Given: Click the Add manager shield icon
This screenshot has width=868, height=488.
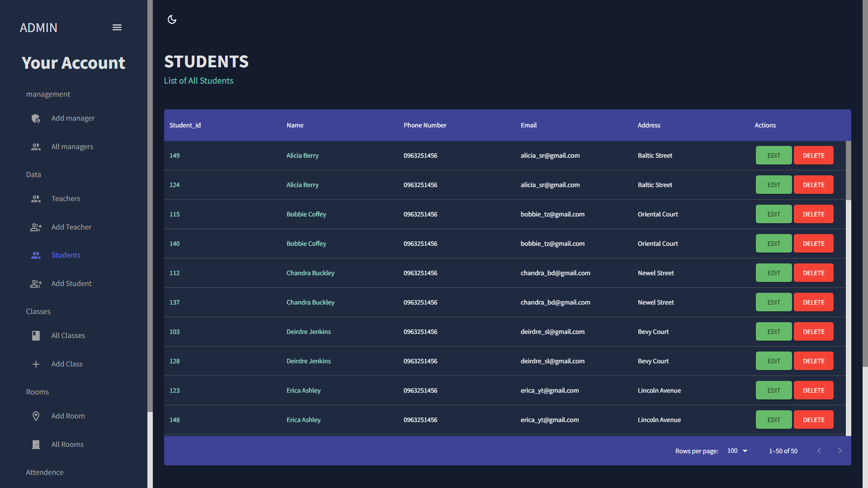Looking at the screenshot, I should coord(36,118).
